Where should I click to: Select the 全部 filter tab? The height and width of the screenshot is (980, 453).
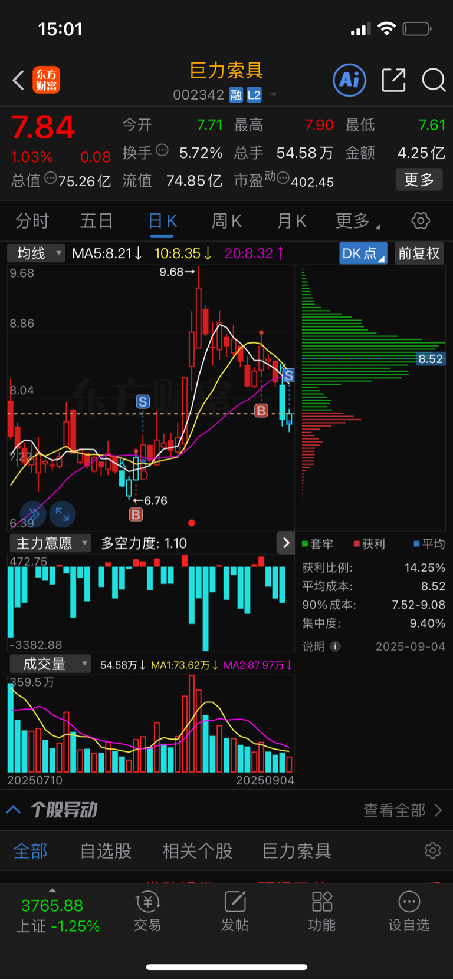[x=30, y=851]
